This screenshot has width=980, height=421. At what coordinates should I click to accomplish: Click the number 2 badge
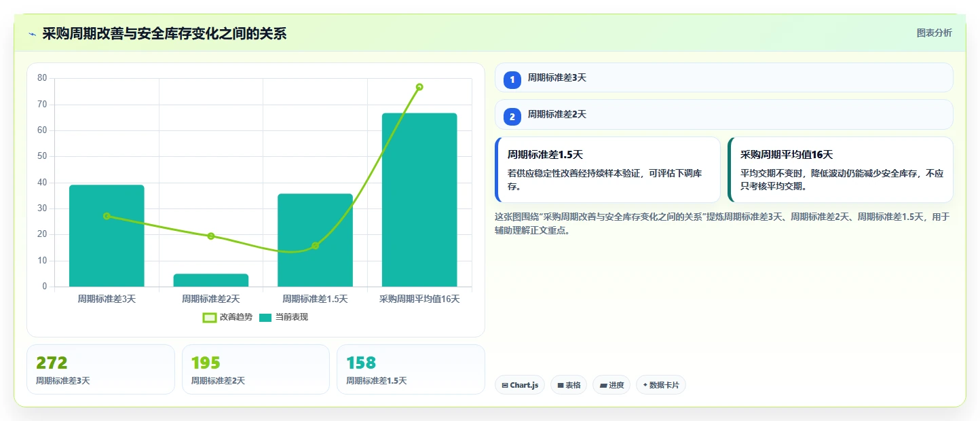512,117
